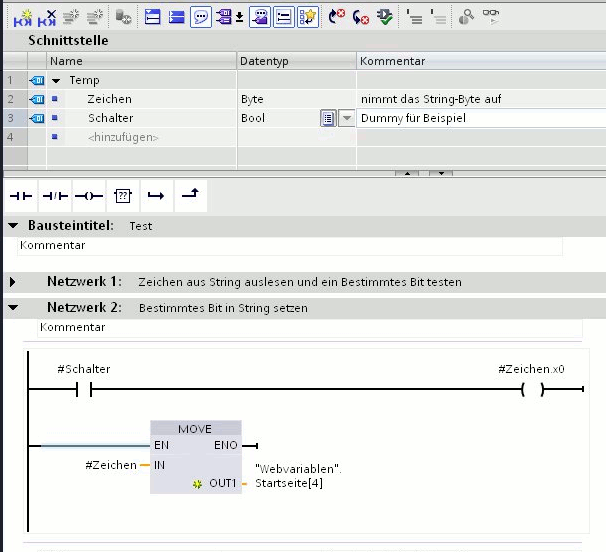Click the second greyed Add row icon
The width and height of the screenshot is (606, 552).
[x=95, y=17]
